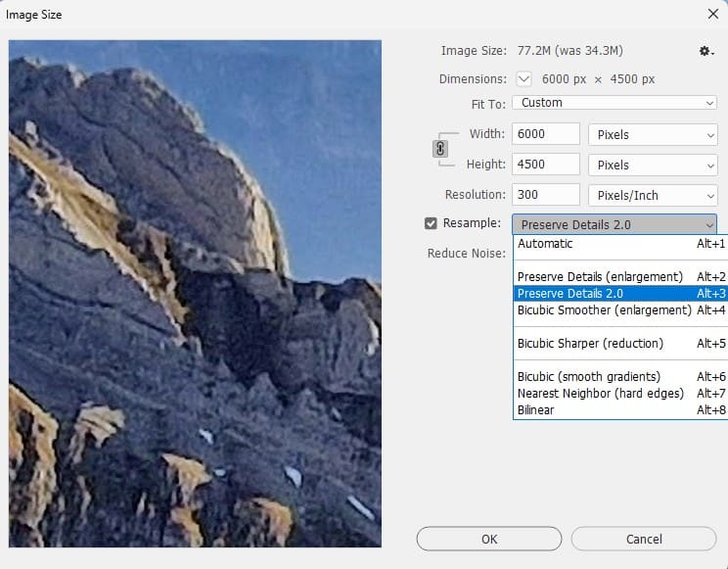Toggle the constrain proportions chain link icon

point(440,149)
